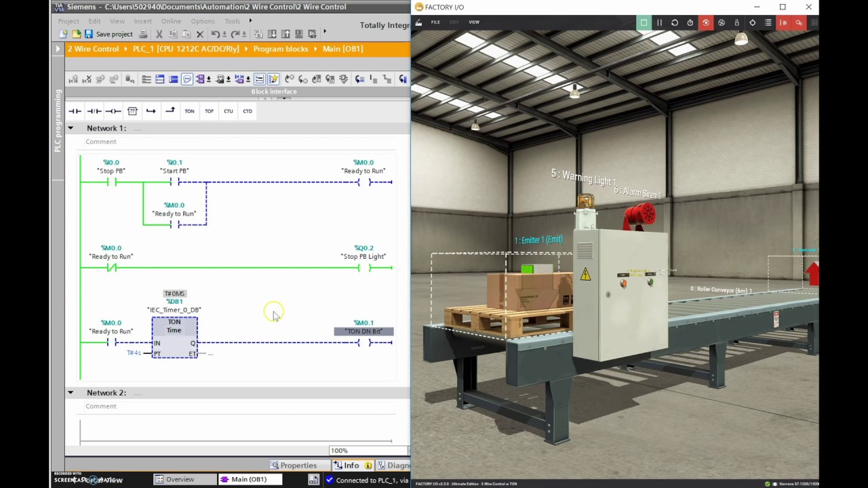The width and height of the screenshot is (868, 488).
Task: Open the Options menu
Action: pos(203,21)
